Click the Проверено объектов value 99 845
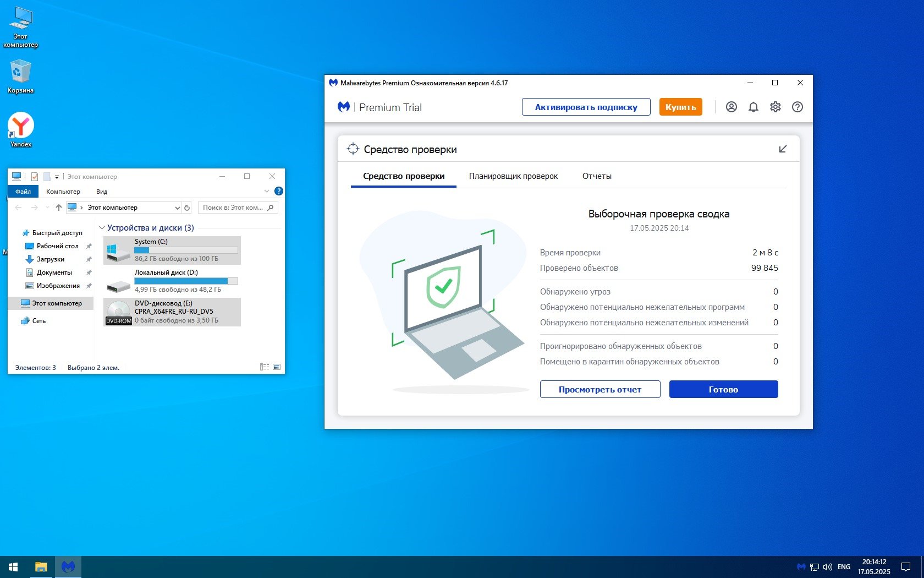924x578 pixels. 765,268
